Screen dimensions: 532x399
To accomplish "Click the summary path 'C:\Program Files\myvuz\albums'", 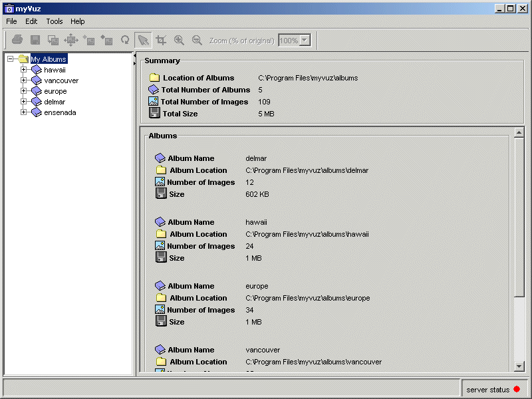I will click(308, 78).
